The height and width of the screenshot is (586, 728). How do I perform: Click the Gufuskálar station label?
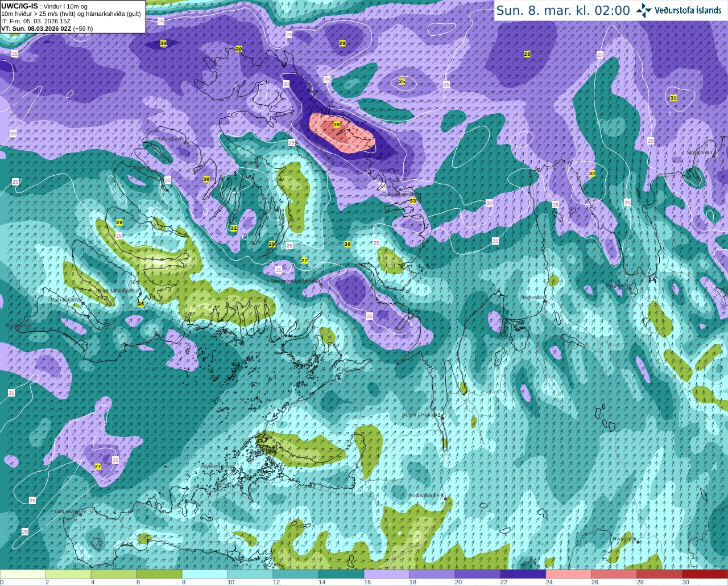(x=66, y=511)
